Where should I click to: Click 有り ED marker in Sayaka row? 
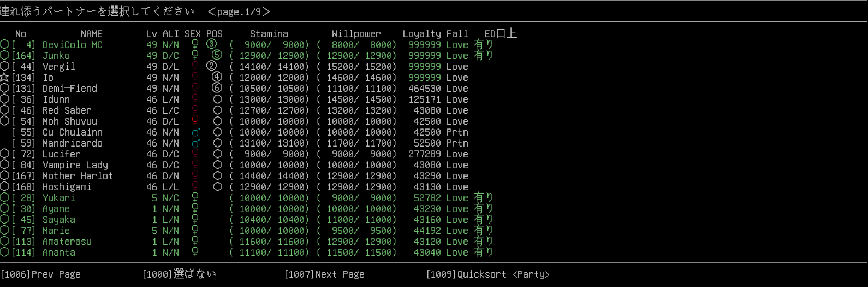[484, 220]
